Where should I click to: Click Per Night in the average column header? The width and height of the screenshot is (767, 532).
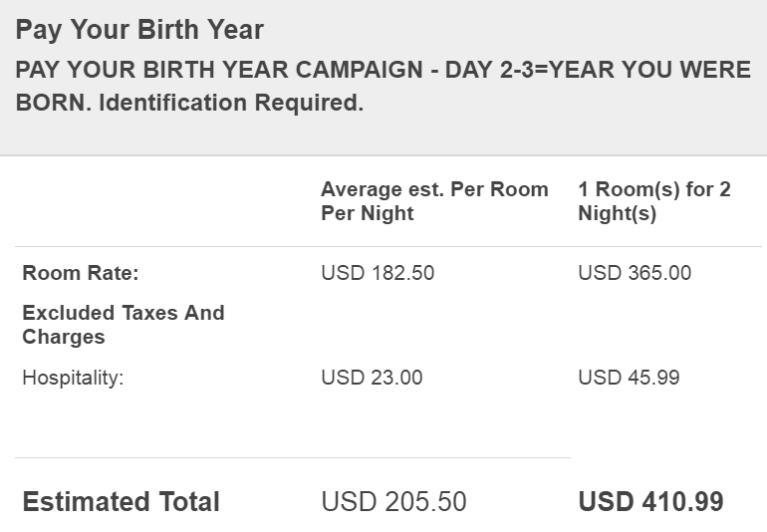[368, 213]
